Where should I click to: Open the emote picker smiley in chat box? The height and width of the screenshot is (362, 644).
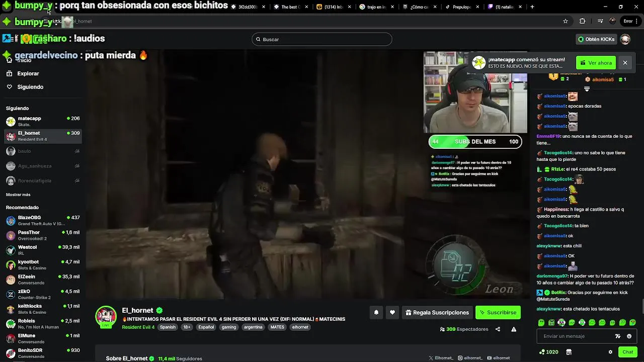pyautogui.click(x=629, y=336)
